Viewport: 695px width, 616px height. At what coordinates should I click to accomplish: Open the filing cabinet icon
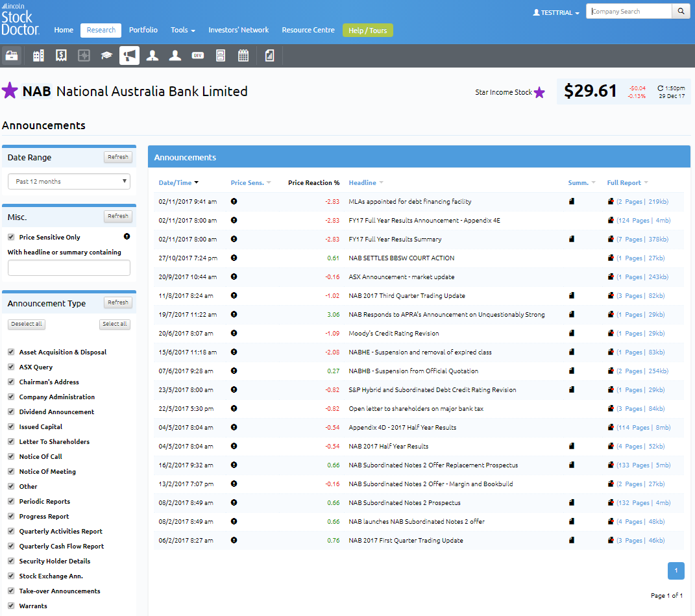[x=220, y=55]
